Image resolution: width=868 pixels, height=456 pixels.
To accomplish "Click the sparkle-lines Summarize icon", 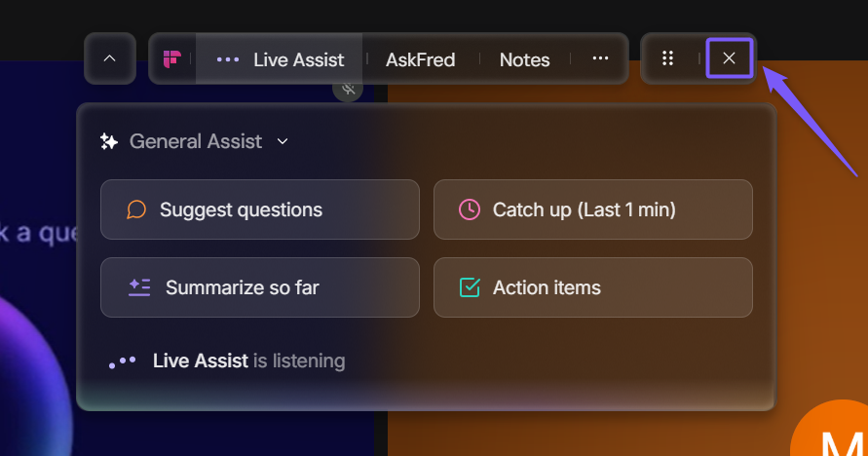I will pyautogui.click(x=139, y=287).
